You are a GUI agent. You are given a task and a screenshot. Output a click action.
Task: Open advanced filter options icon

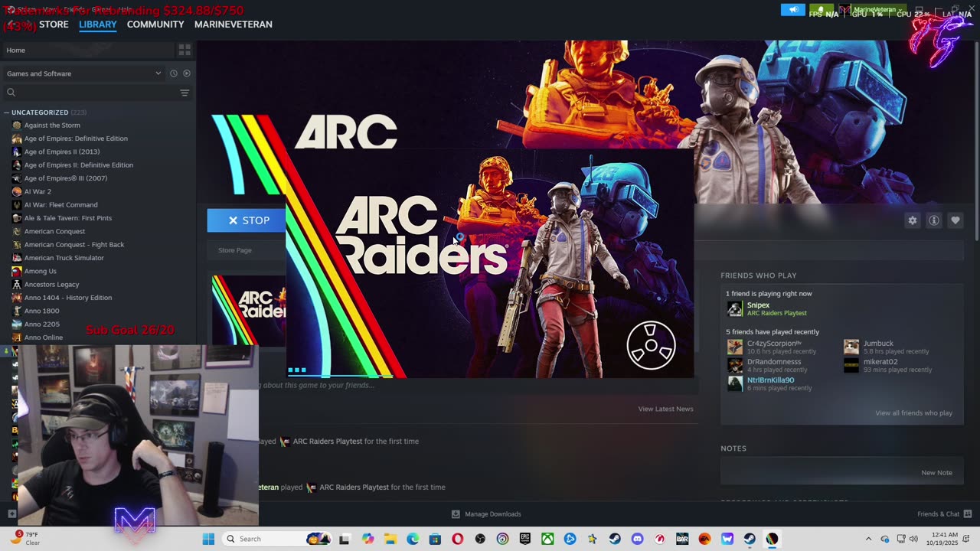coord(185,93)
